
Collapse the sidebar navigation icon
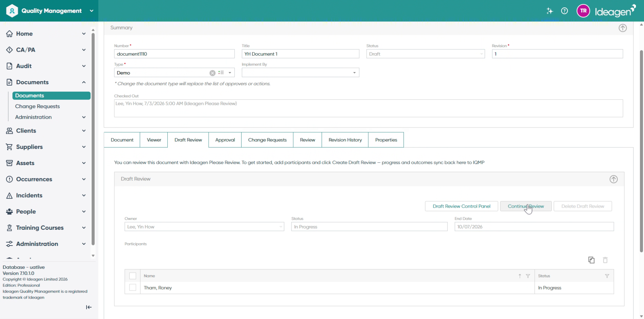pos(89,307)
